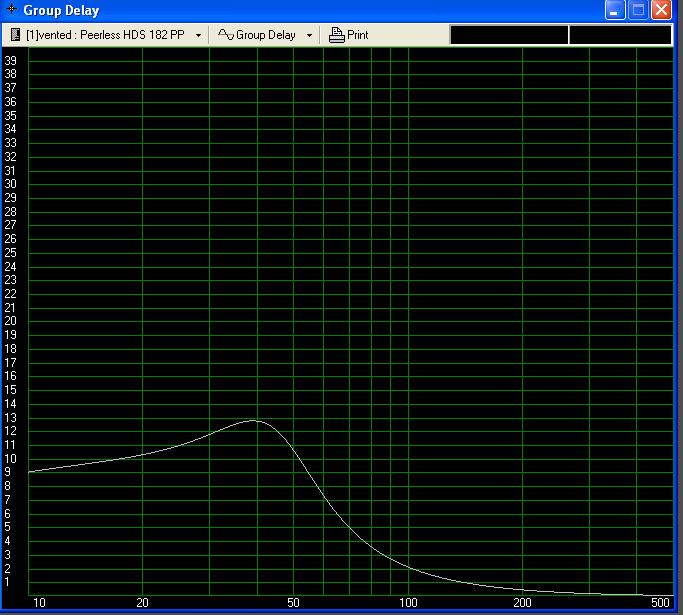This screenshot has width=683, height=615.
Task: Select the [1]vented : Peerless HDS 182 PP entry
Action: point(105,34)
